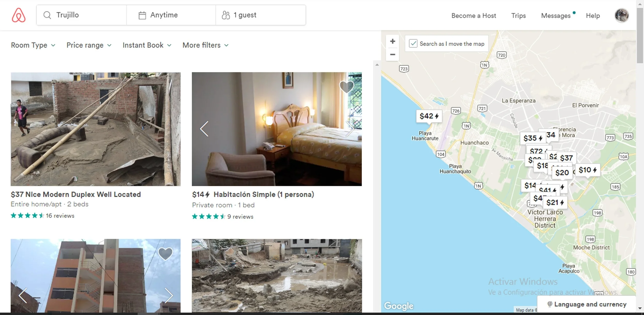Show previous photo of orange building listing

23,295
